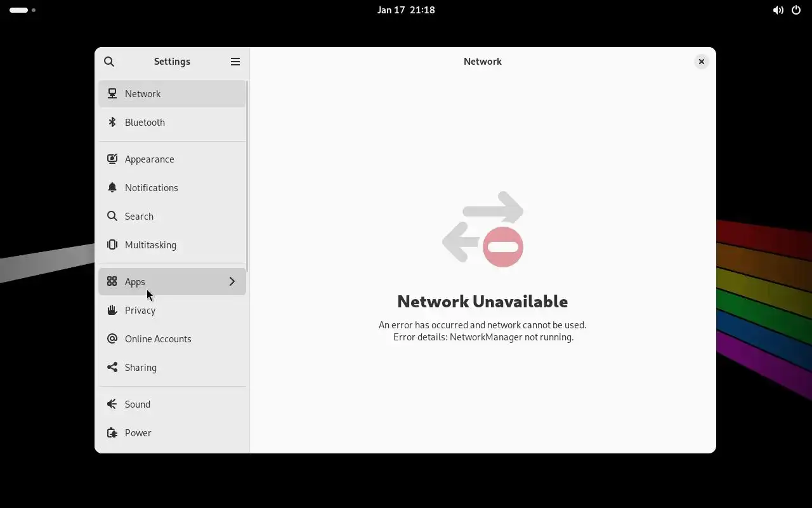
Task: Open the clock and calendar dropdown
Action: 406,10
